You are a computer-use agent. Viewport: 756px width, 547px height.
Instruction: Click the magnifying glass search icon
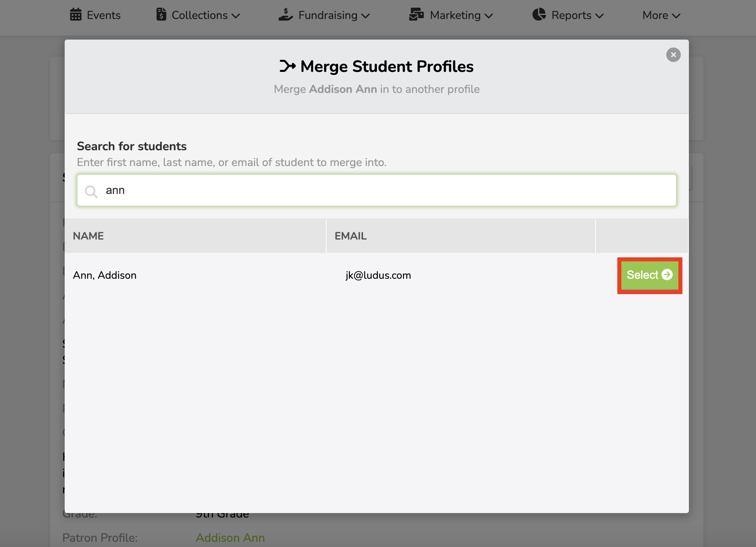91,191
